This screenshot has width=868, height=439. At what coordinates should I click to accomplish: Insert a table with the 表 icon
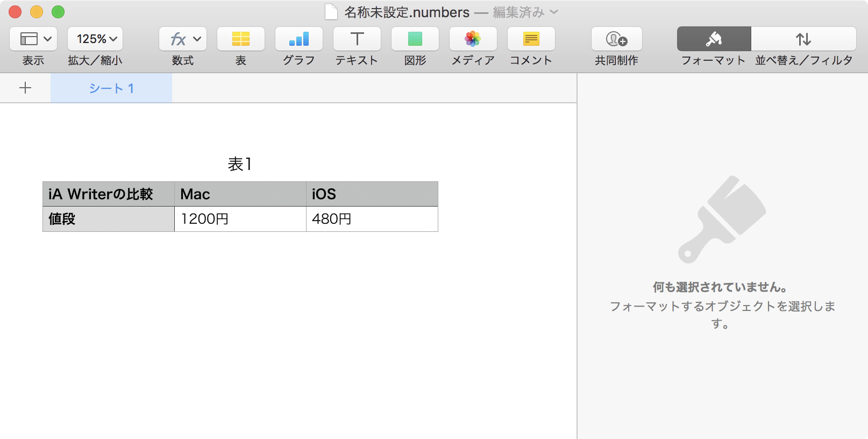[241, 39]
